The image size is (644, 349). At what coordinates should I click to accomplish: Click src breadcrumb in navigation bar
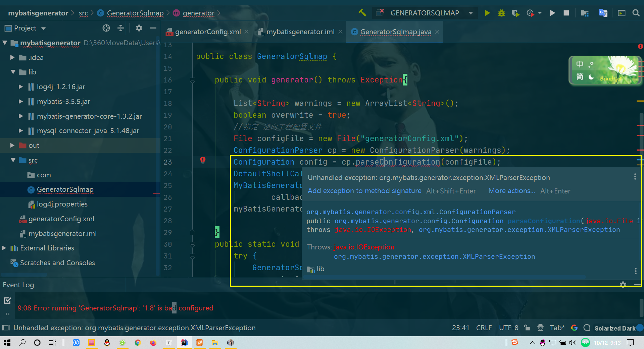tap(83, 13)
